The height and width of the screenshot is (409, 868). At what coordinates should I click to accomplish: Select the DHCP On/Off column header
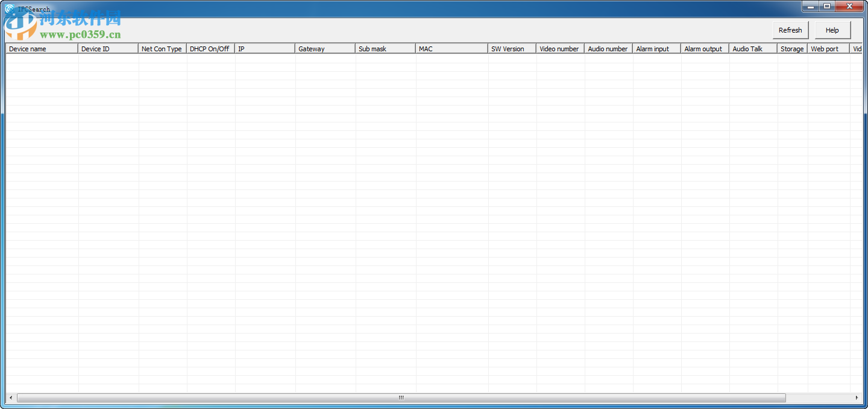(211, 49)
